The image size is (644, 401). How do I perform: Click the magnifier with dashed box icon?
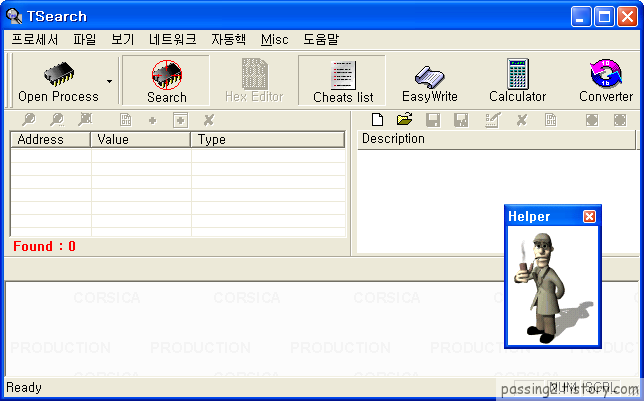(x=85, y=120)
